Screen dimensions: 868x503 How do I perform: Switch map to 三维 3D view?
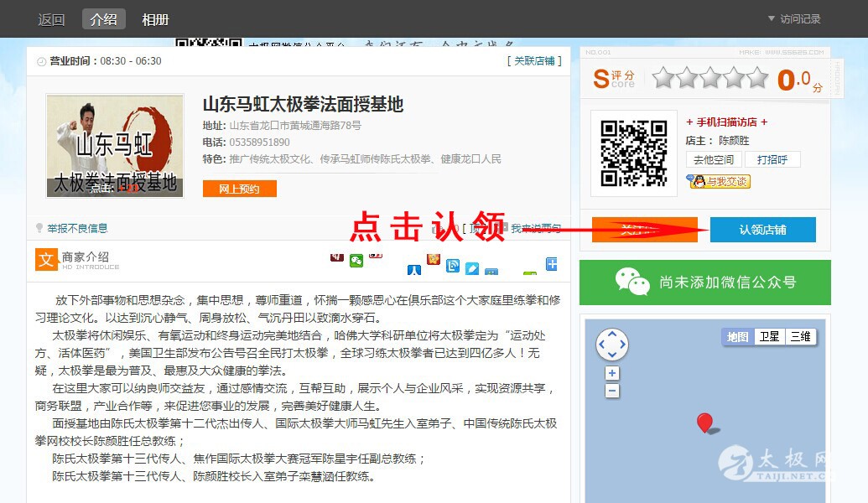800,337
